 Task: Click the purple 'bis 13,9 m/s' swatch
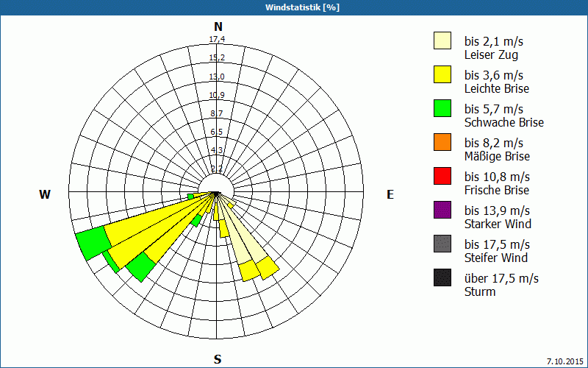coord(442,210)
